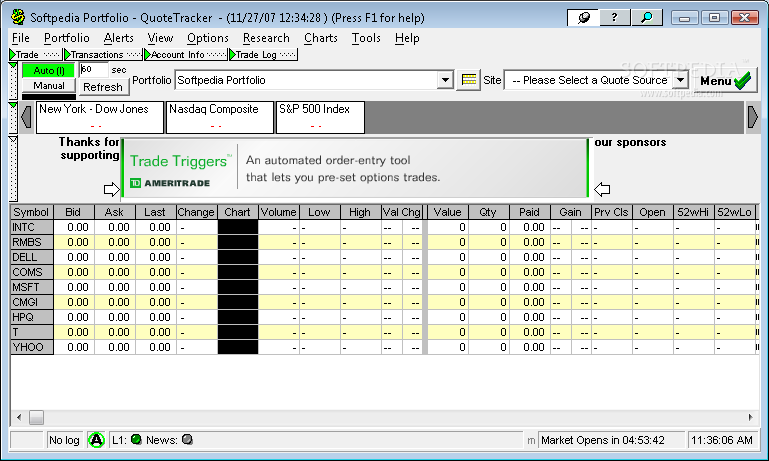Select the RMBS symbol row
The width and height of the screenshot is (769, 461).
(32, 242)
